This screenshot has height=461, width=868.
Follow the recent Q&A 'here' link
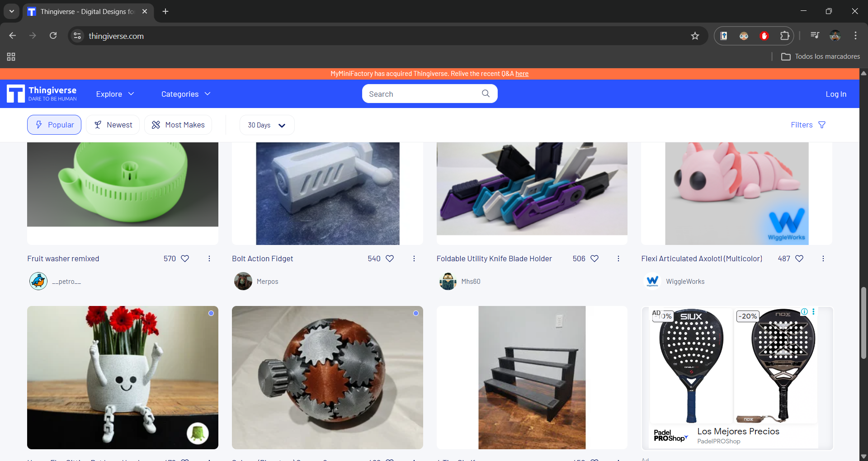click(522, 73)
